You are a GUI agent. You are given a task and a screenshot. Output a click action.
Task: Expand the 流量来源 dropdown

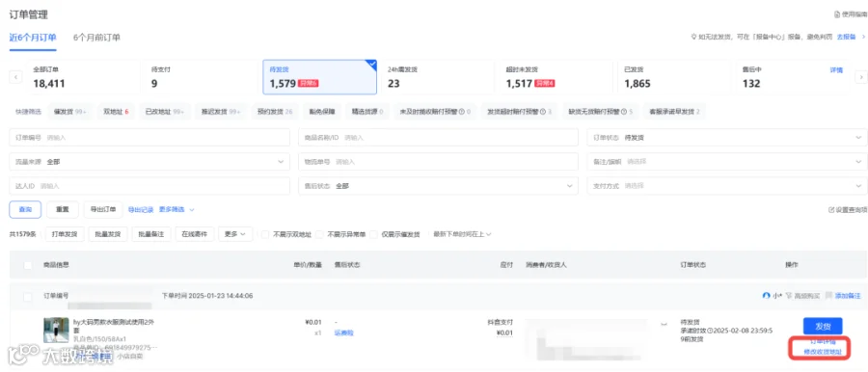click(x=149, y=162)
